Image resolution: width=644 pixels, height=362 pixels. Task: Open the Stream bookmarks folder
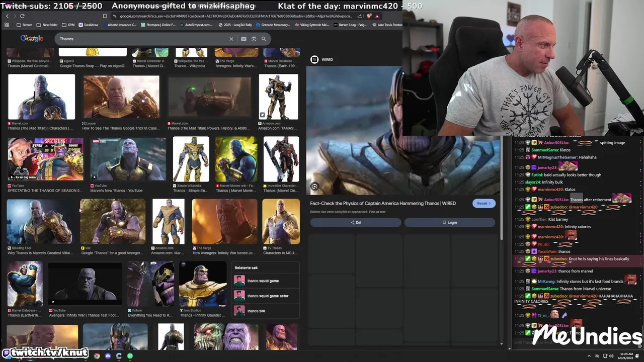[24, 25]
